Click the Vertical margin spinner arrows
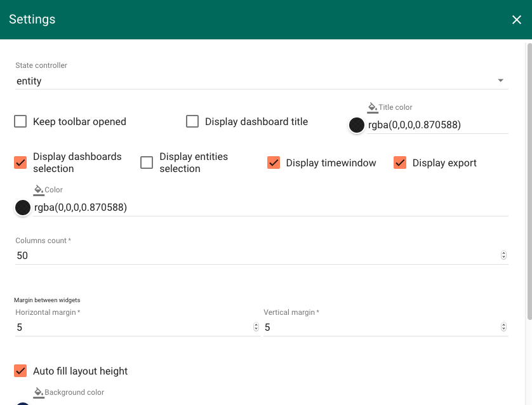The height and width of the screenshot is (405, 532). (503, 327)
